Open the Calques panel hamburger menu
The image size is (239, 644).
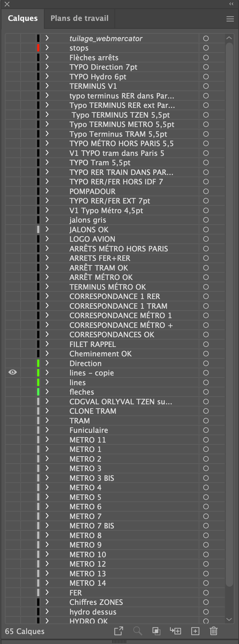click(230, 19)
